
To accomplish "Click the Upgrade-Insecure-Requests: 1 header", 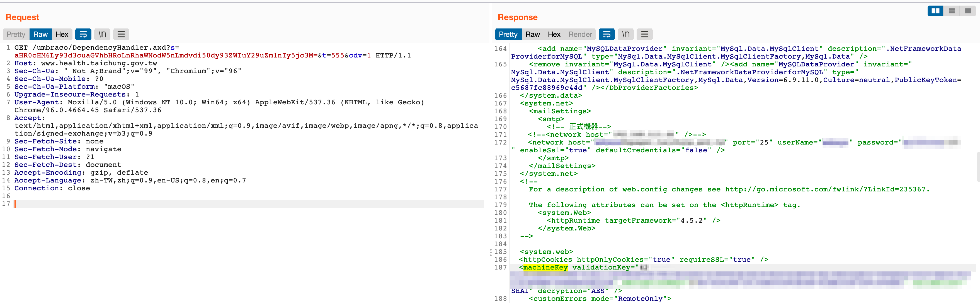I will (x=76, y=94).
